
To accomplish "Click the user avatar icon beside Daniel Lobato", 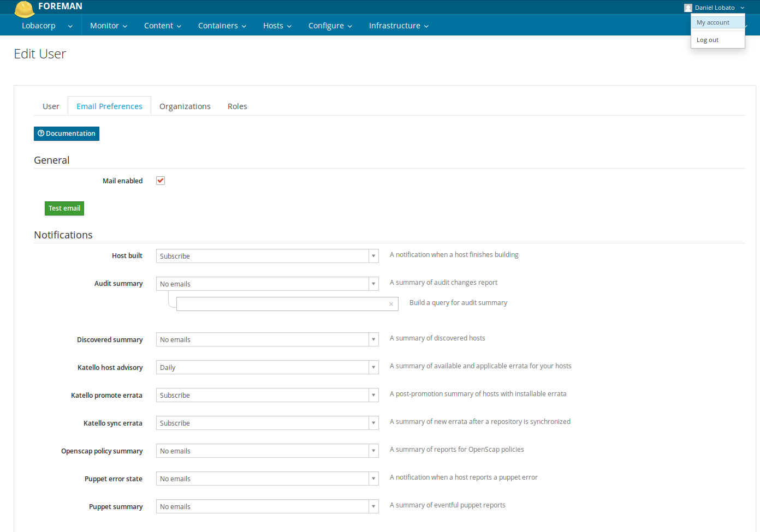I will click(688, 8).
